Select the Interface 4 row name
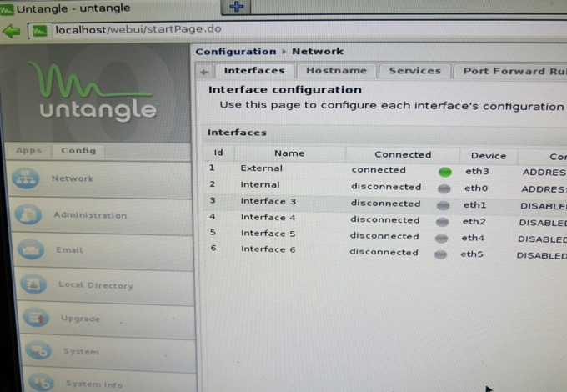567x392 pixels. tap(268, 218)
